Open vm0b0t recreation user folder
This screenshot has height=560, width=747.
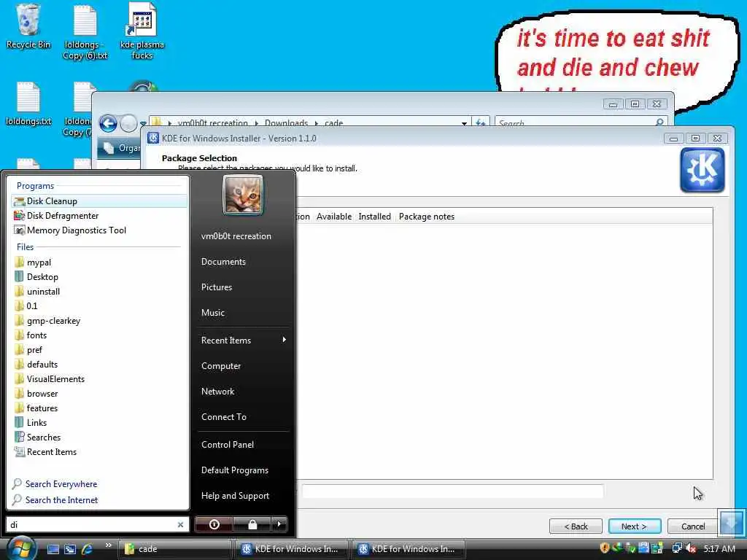(236, 236)
